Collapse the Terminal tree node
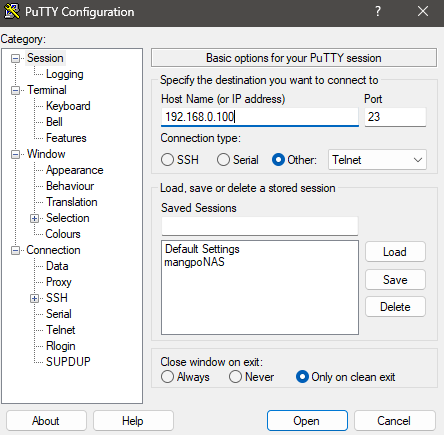The height and width of the screenshot is (435, 444). (15, 90)
